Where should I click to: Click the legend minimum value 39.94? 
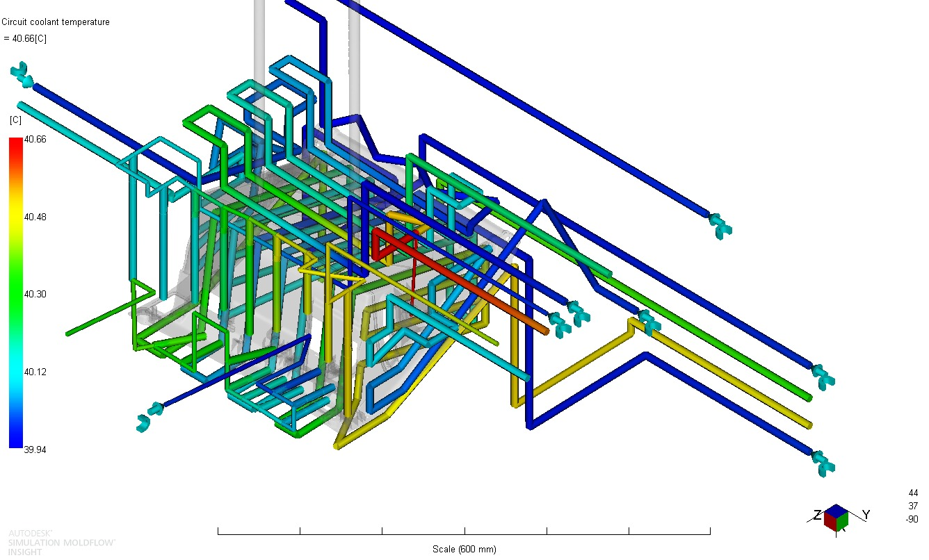[35, 450]
